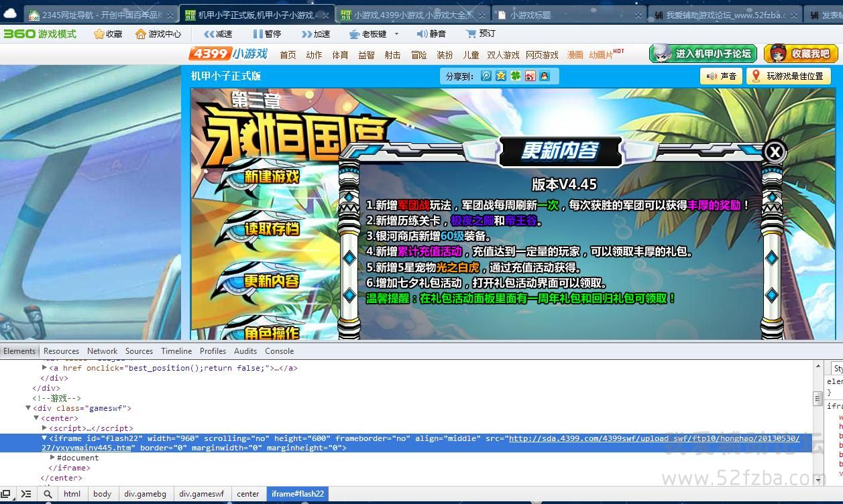The height and width of the screenshot is (504, 843).
Task: Open the 体育 games category
Action: (340, 55)
